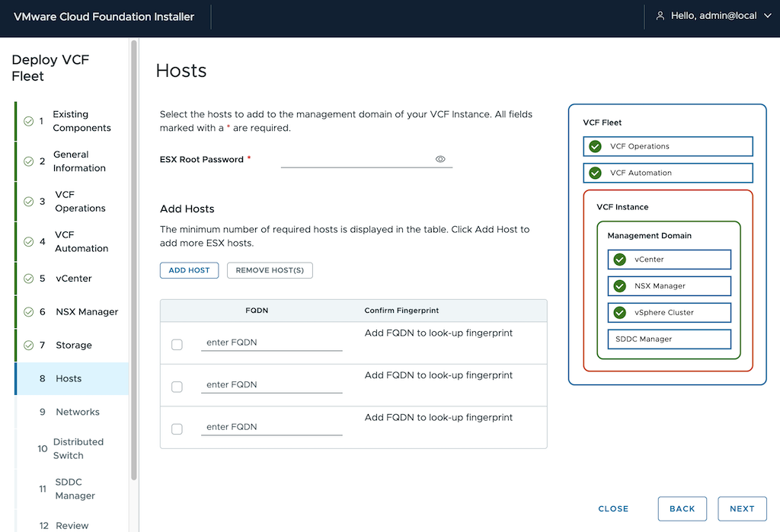Click green check icon in VCF Automation box
The height and width of the screenshot is (532, 780).
[595, 173]
